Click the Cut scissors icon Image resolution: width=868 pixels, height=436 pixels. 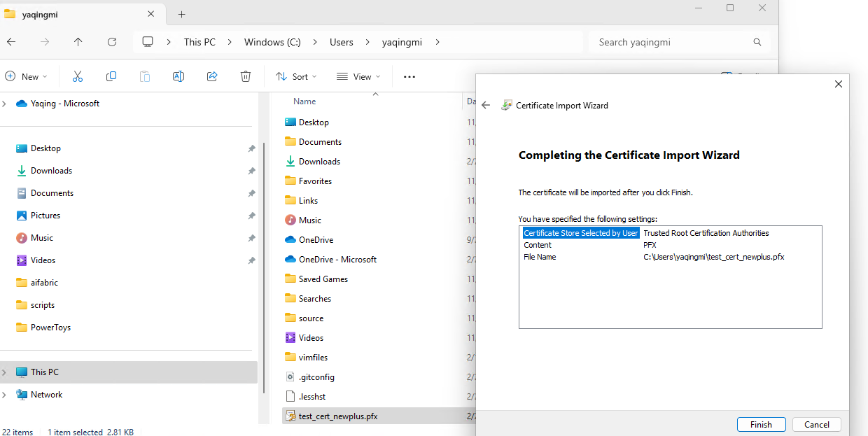[x=78, y=76]
